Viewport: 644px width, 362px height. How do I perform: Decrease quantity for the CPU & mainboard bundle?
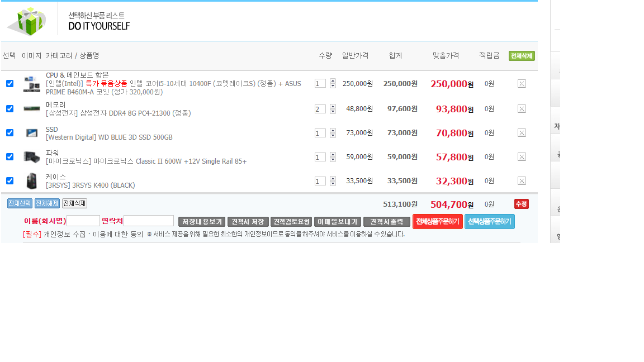pos(333,86)
